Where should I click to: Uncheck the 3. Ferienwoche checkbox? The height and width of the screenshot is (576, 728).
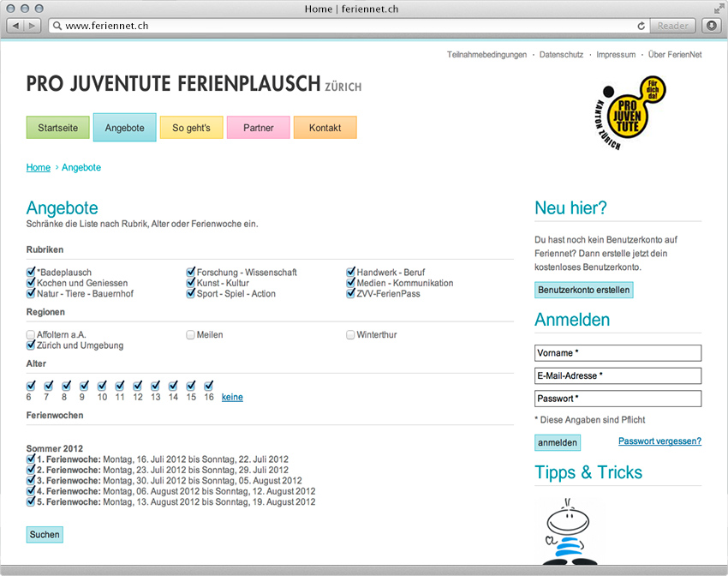[x=31, y=480]
